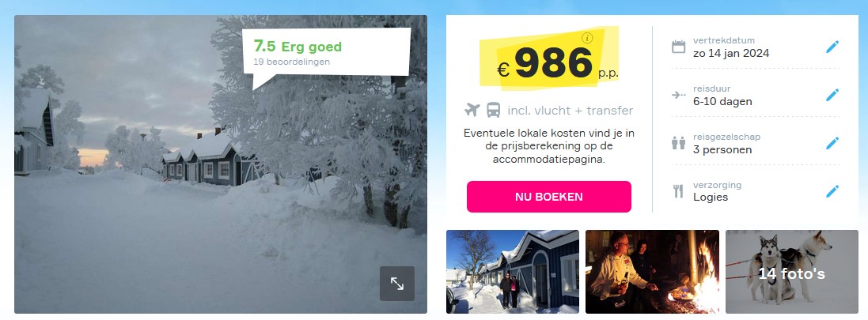Viewport: 868px width, 320px height.
Task: Open the 19 beoordelingen reviews link
Action: 291,62
